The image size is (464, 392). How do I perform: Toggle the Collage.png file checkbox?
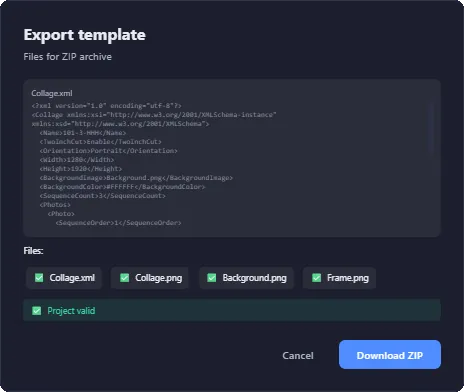pyautogui.click(x=124, y=278)
